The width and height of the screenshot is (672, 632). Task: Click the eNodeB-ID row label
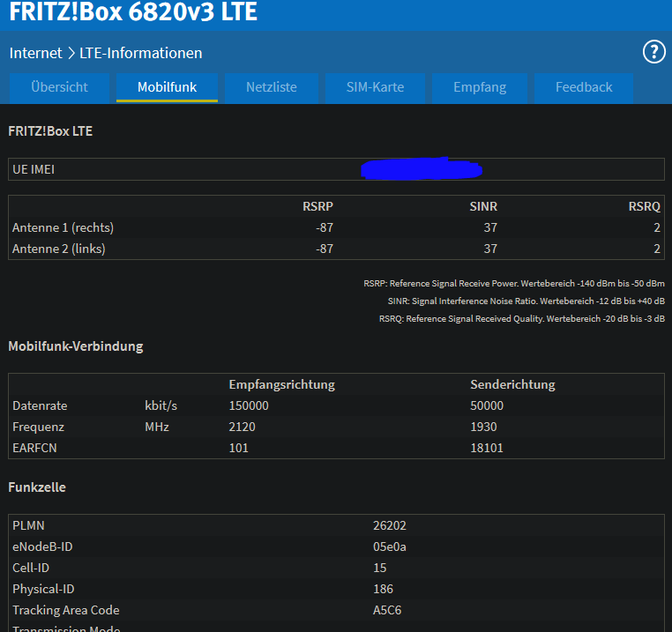[x=42, y=546]
